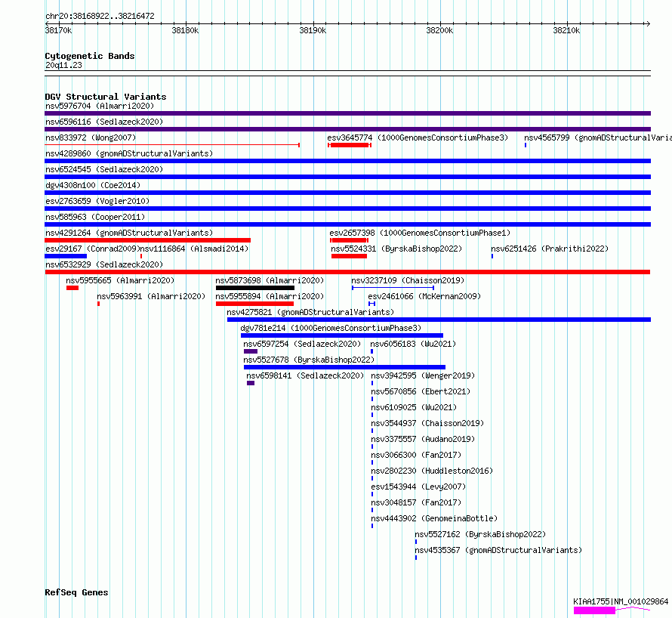Screen dimensions: 672x618
Task: Open the KIAA1755|NM_001029864 gene label
Action: [x=621, y=601]
